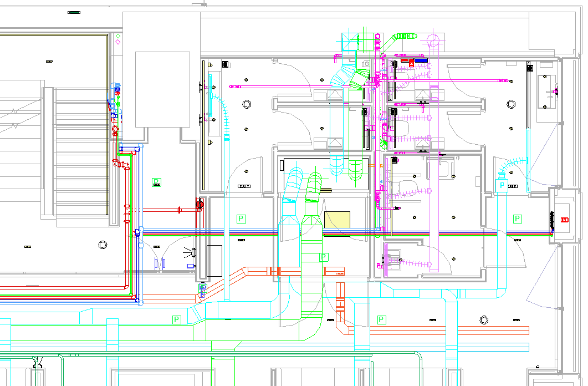Click the solid red equipment block at top

point(405,59)
